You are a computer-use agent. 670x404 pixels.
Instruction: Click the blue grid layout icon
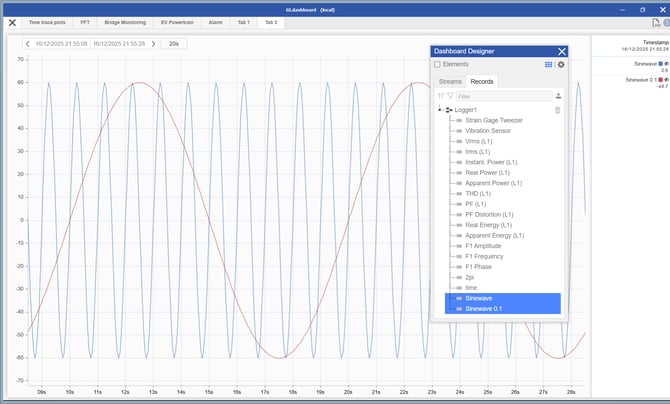tap(548, 64)
